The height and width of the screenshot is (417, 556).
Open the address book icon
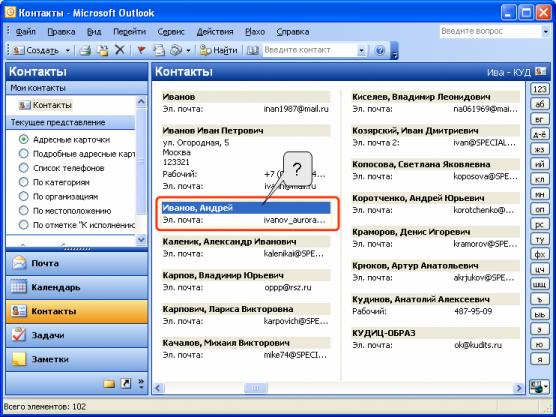252,50
